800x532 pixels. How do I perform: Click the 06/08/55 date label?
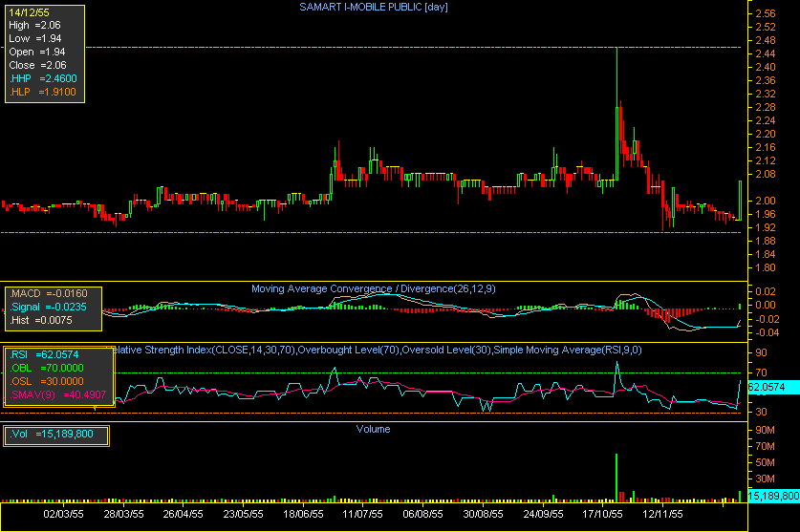[x=423, y=514]
